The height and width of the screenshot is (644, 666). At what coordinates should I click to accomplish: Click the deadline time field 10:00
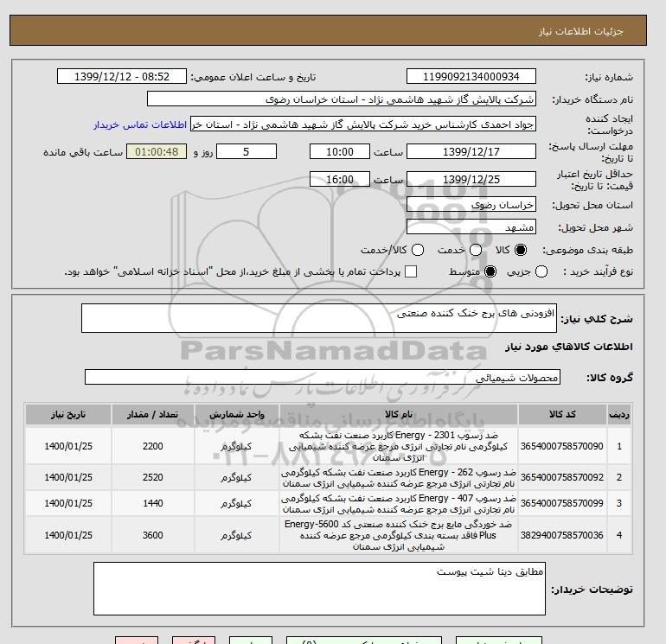point(340,151)
